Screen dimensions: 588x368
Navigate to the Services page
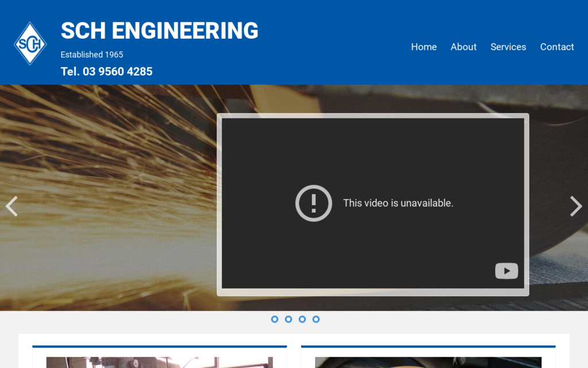508,47
